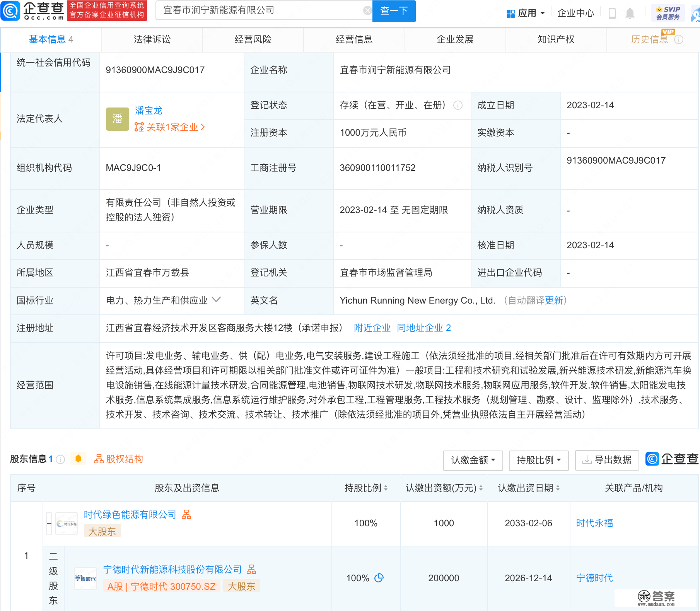The width and height of the screenshot is (700, 611).
Task: Switch to the 经营信息 tab
Action: [x=354, y=39]
